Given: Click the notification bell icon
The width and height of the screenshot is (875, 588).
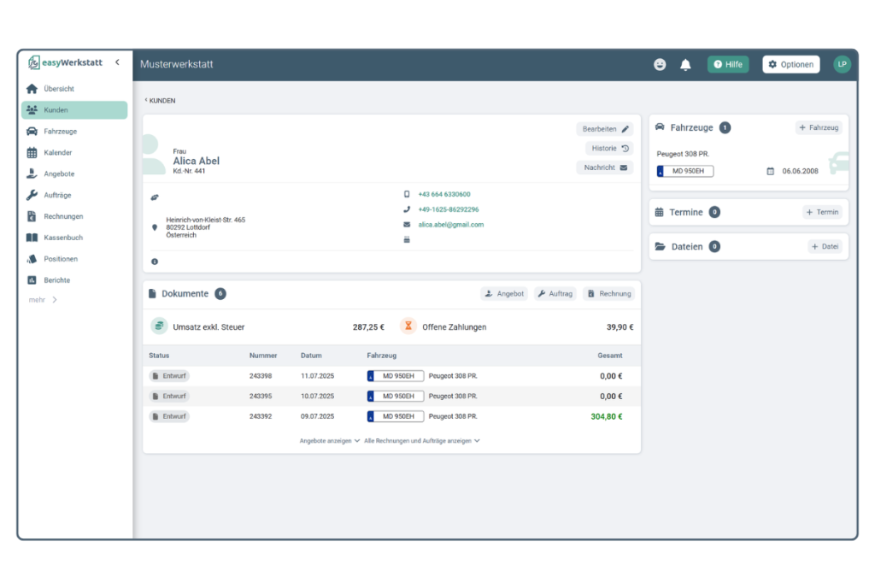Looking at the screenshot, I should coord(685,65).
